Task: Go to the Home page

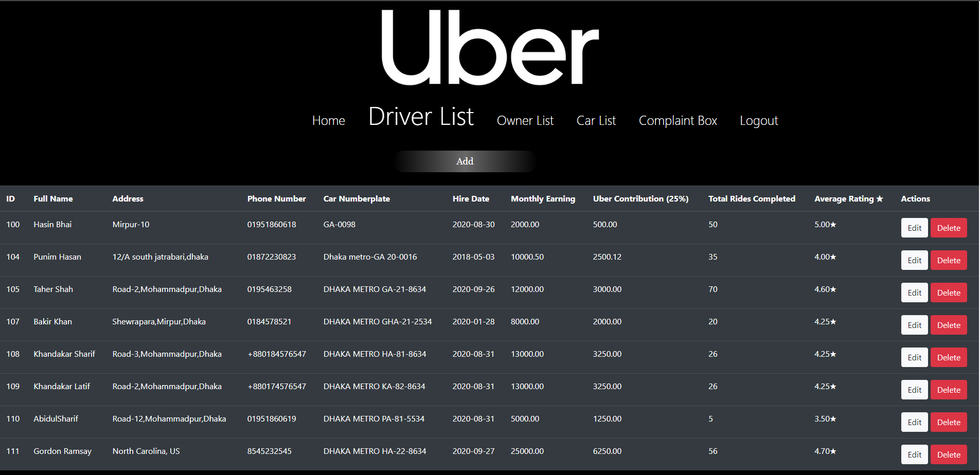Action: [329, 120]
